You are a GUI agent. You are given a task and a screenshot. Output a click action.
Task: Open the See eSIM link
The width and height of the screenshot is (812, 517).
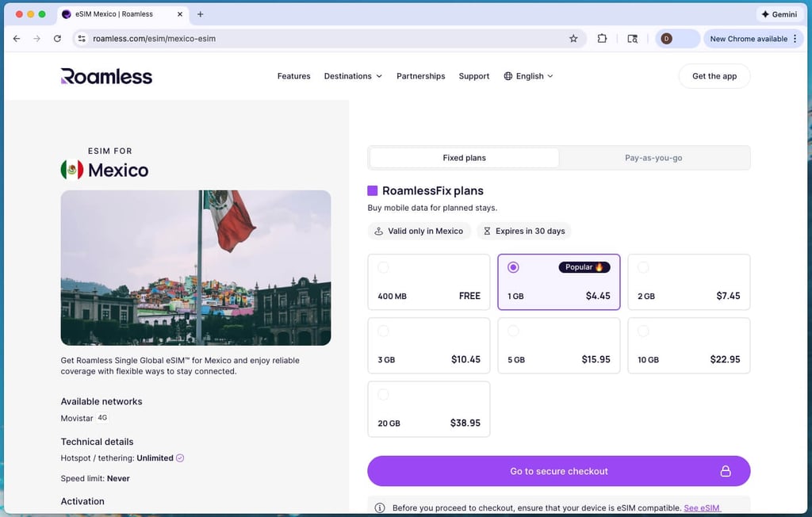tap(702, 507)
